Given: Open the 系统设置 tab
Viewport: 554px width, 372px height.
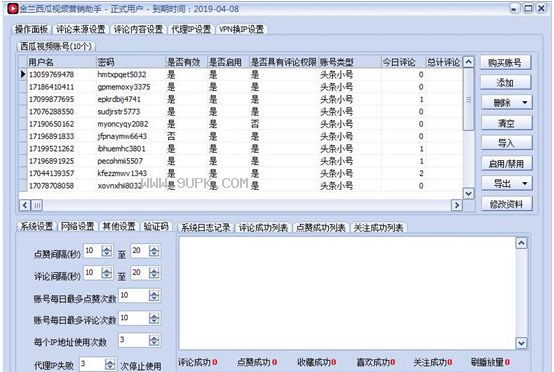Looking at the screenshot, I should 36,226.
